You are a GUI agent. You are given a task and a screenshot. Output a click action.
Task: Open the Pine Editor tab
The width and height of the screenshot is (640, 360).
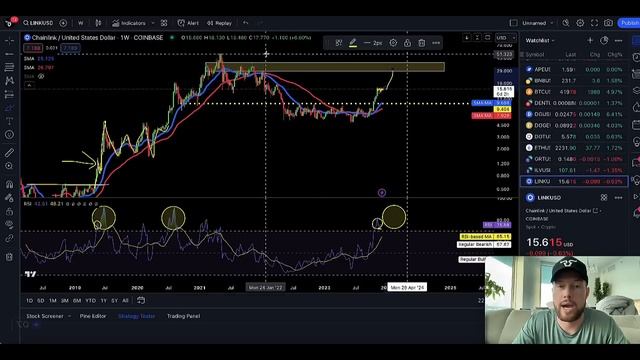pyautogui.click(x=93, y=316)
